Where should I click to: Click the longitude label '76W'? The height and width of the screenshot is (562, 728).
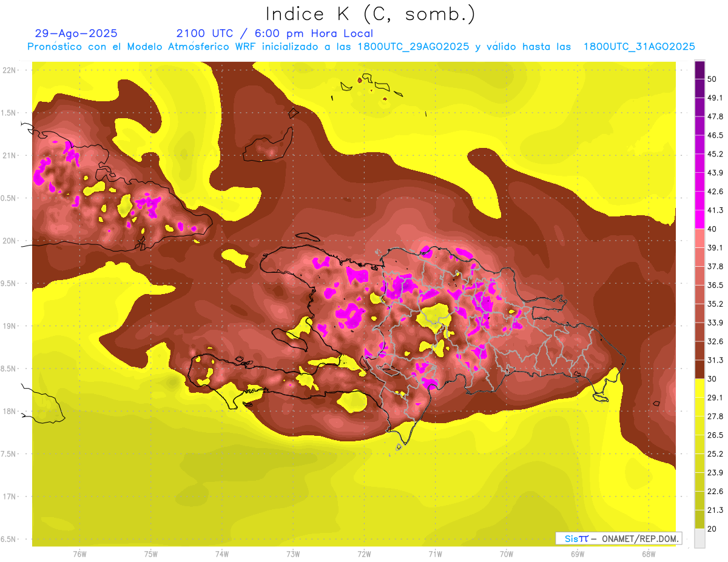pos(79,554)
